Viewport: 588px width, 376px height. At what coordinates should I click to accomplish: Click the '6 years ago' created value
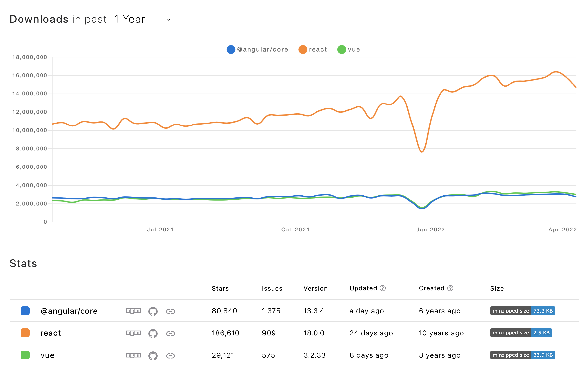[440, 311]
